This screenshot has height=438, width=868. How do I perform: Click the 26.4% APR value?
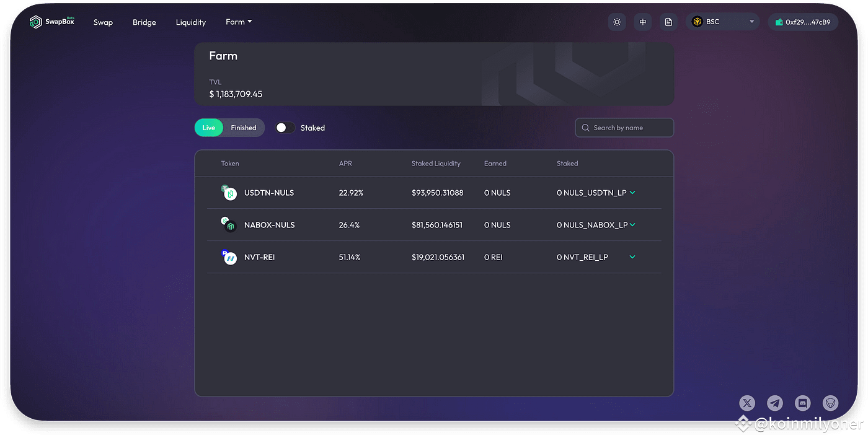(x=349, y=225)
